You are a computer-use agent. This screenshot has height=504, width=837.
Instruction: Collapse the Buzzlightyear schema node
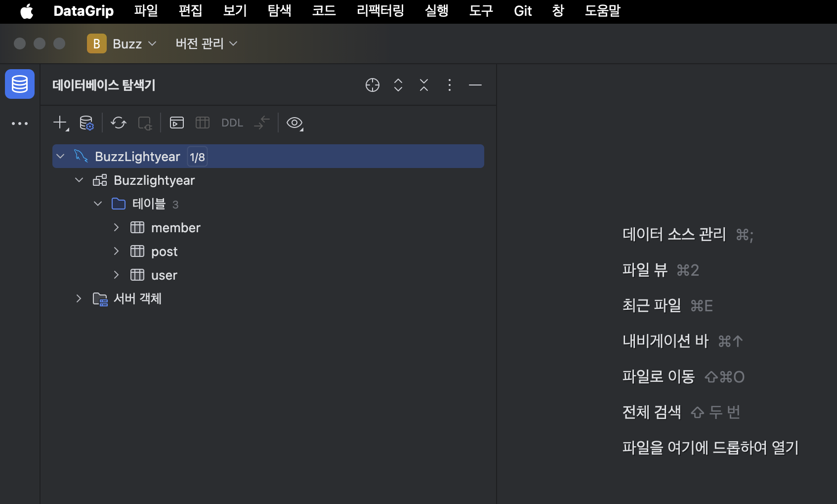(x=79, y=180)
